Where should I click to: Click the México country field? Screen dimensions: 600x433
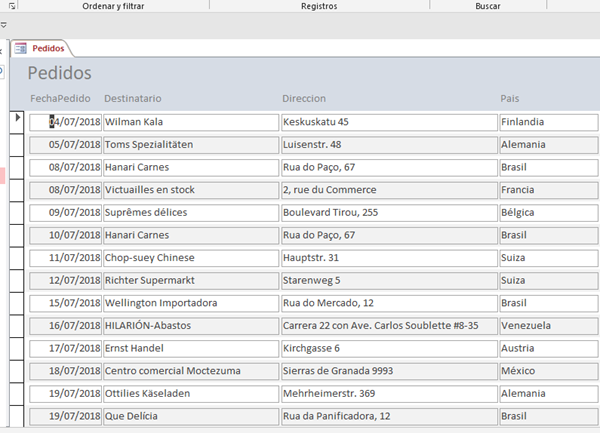point(549,371)
